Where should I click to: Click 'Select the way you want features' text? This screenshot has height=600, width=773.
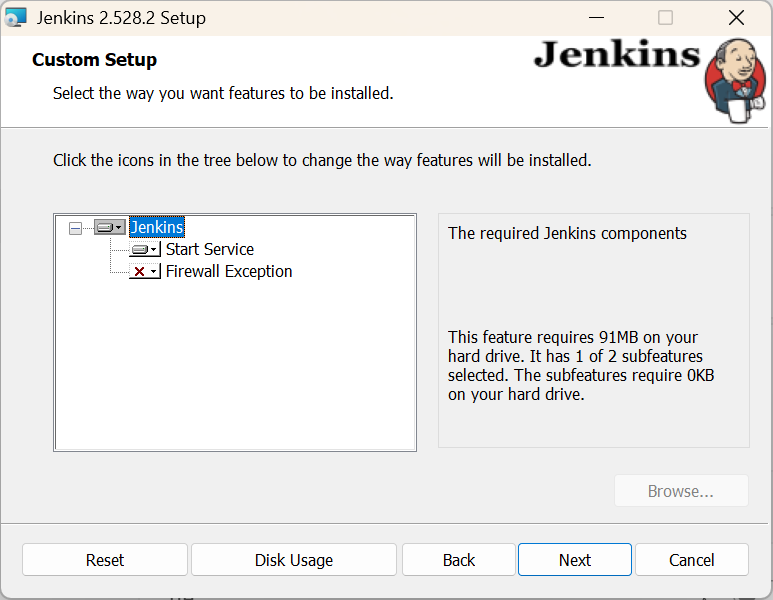[223, 93]
